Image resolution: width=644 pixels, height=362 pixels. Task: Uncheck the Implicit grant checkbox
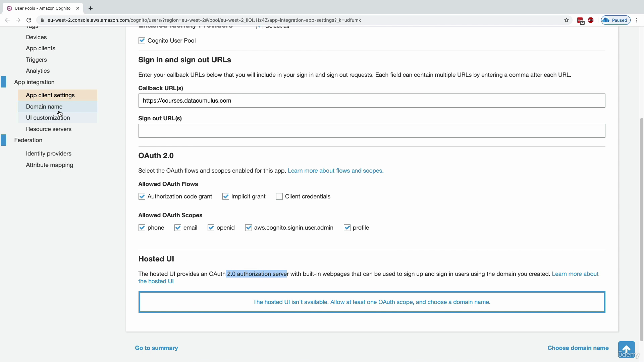tap(226, 196)
